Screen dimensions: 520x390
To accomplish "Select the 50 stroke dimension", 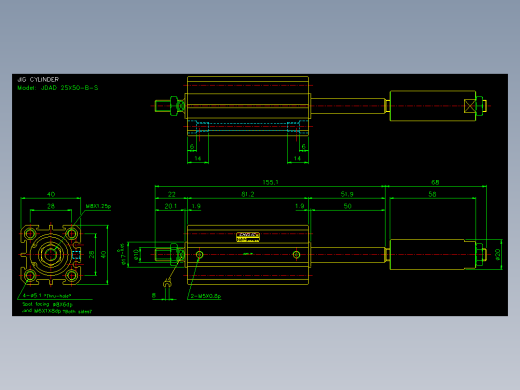I will 348,206.
